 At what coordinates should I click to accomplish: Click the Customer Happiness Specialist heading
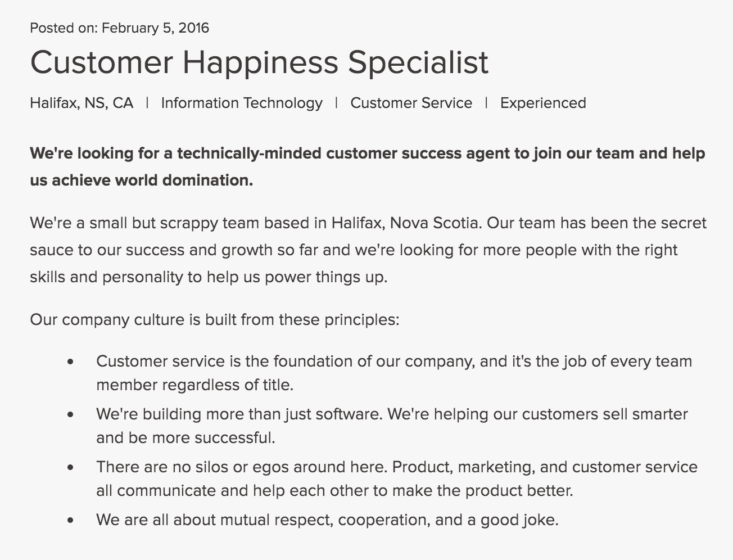coord(259,62)
